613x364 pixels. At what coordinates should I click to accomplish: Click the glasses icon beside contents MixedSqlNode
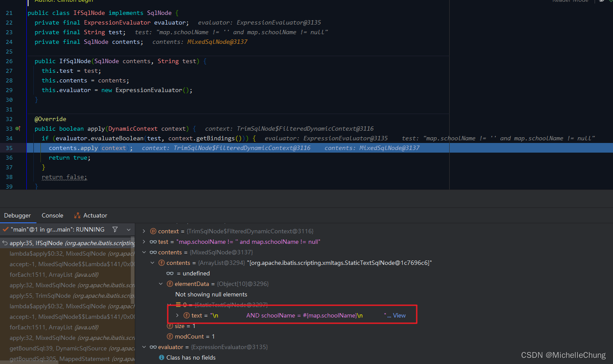(x=153, y=252)
